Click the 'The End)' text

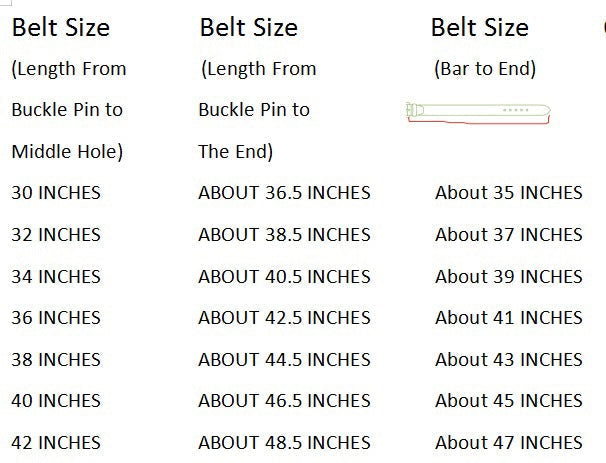pos(236,152)
